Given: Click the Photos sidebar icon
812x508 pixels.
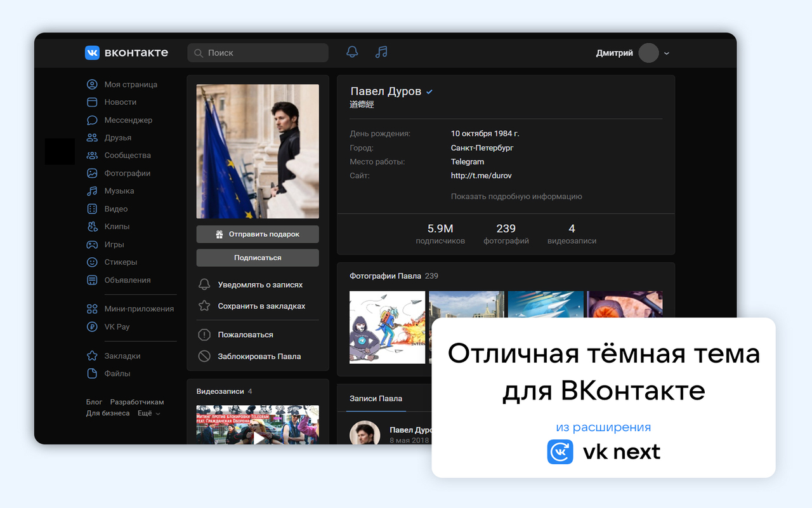Looking at the screenshot, I should 92,173.
